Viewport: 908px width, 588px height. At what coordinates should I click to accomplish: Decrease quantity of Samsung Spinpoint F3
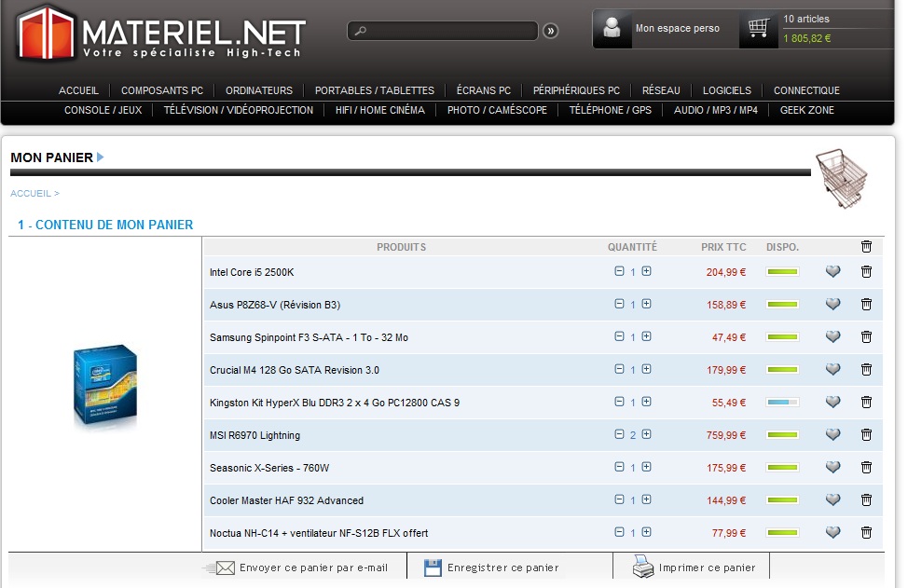[619, 337]
